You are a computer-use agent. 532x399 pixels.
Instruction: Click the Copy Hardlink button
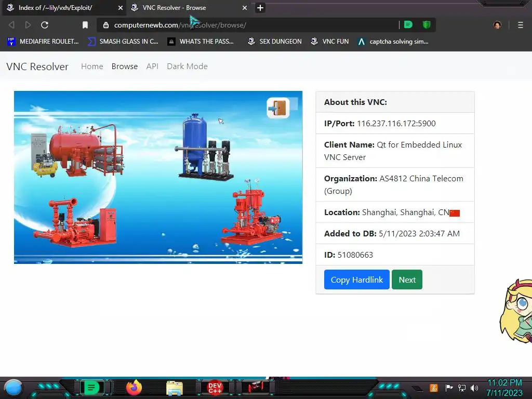[x=356, y=280]
